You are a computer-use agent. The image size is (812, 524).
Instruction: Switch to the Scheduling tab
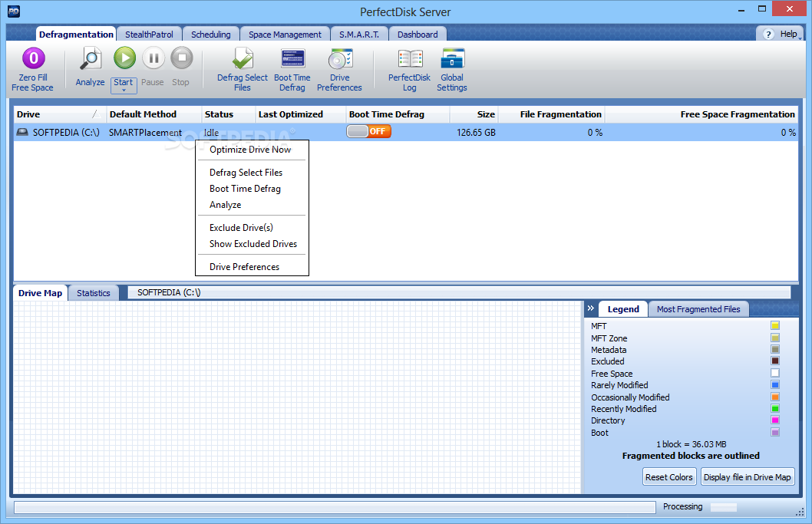pos(211,35)
